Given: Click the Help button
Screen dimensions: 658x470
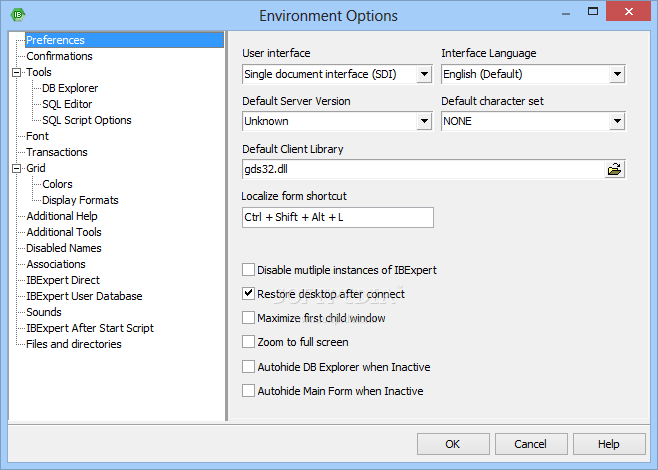Looking at the screenshot, I should coord(609,444).
